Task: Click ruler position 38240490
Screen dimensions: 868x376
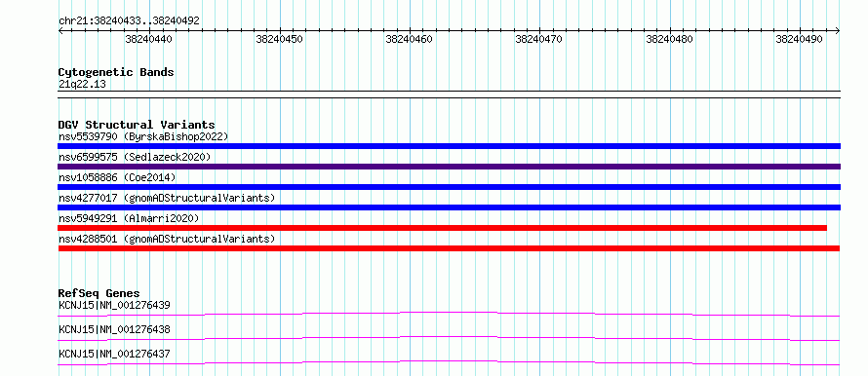Action: tap(799, 39)
